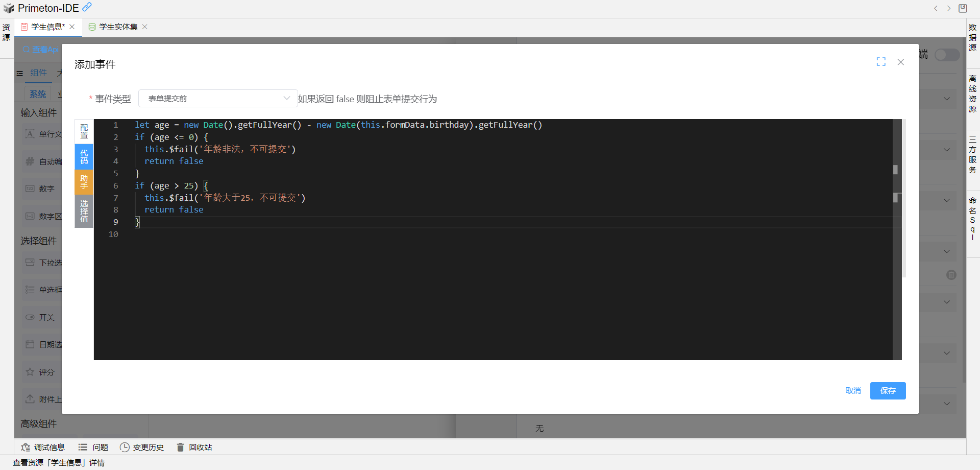Open the 回收站 recycle bin

point(194,447)
